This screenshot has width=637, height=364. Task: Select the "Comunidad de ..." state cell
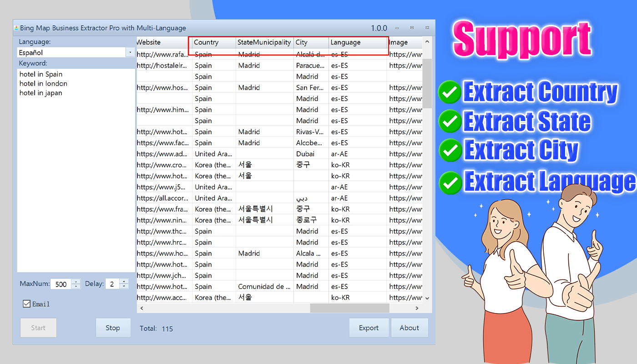(x=265, y=287)
